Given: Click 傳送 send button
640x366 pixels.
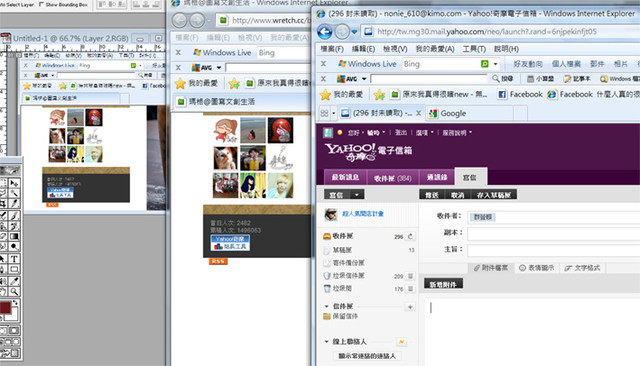Looking at the screenshot, I should pos(431,195).
